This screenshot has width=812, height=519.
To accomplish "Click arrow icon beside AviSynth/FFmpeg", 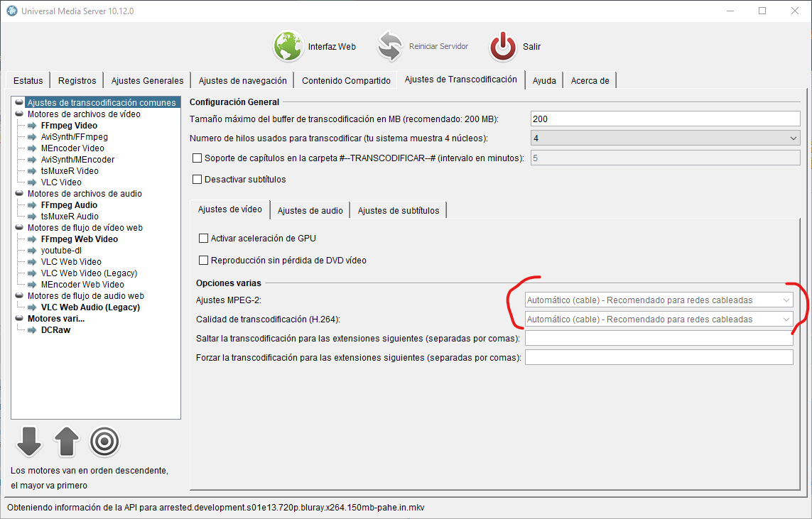I will [x=32, y=136].
